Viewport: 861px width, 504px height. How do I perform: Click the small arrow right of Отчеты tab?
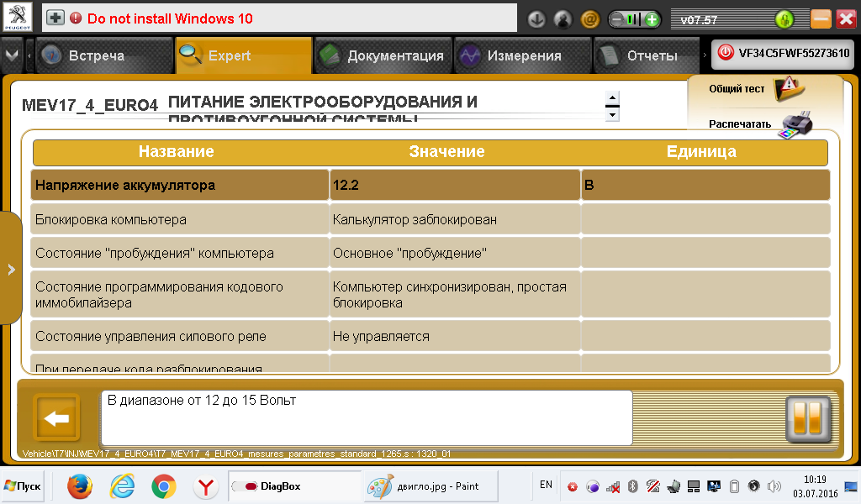coord(705,55)
